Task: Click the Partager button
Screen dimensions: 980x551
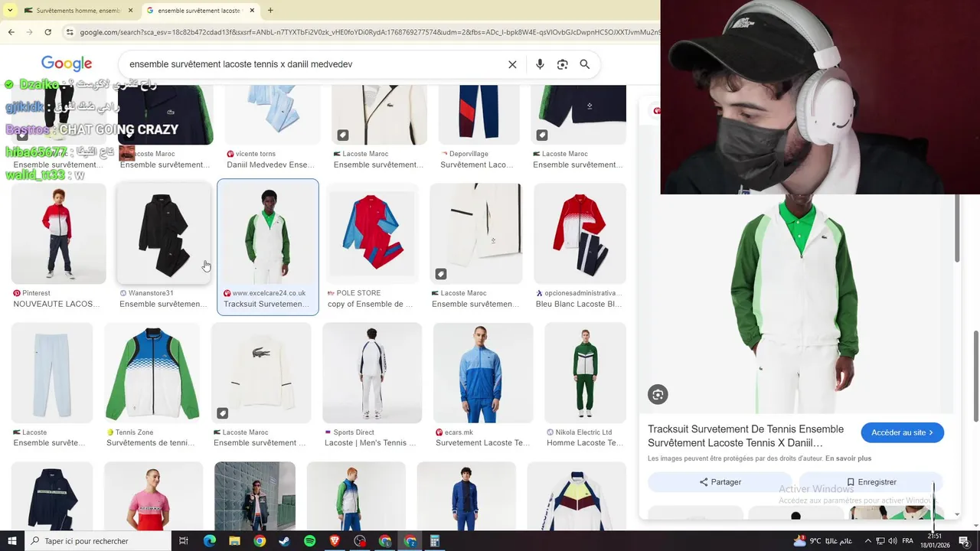Action: tap(720, 482)
